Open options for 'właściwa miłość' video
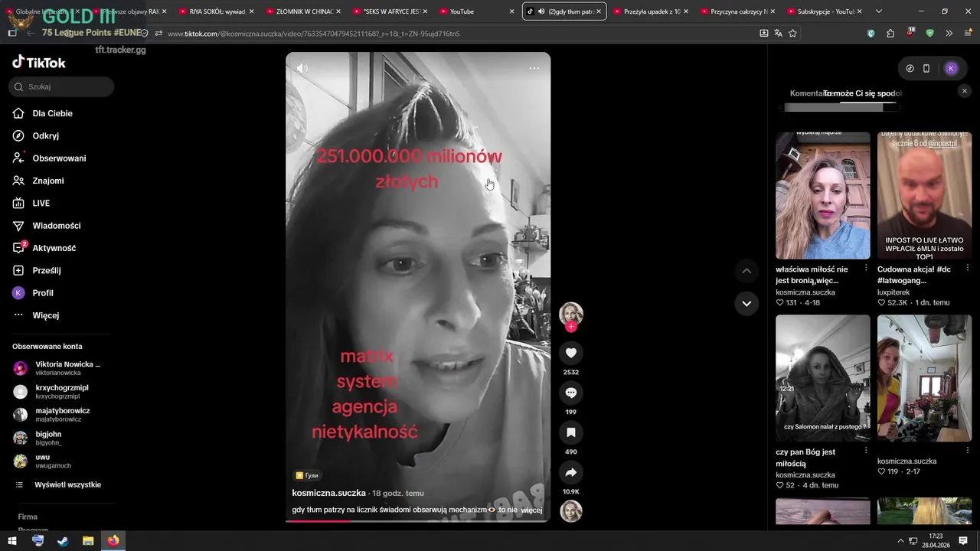980x551 pixels. (866, 269)
